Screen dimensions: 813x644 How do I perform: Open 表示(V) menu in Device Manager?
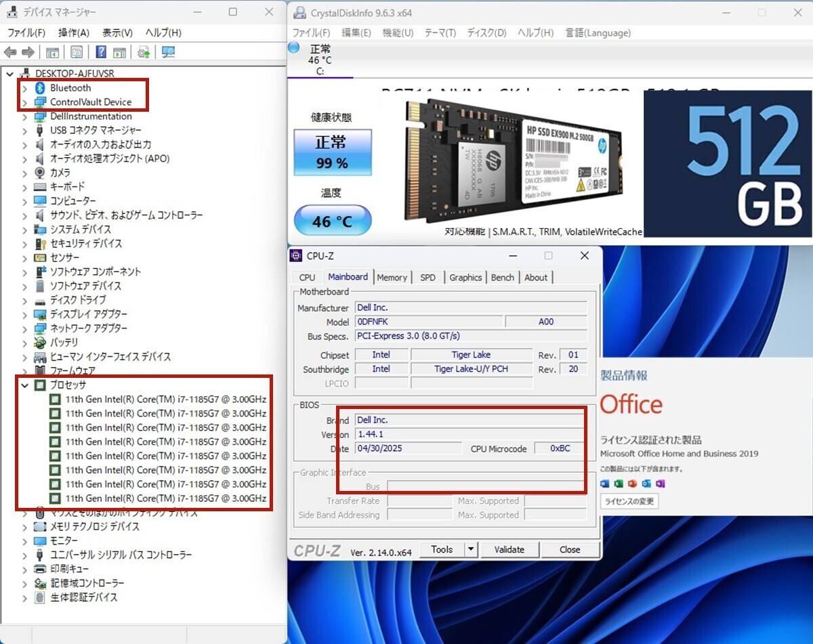point(117,33)
